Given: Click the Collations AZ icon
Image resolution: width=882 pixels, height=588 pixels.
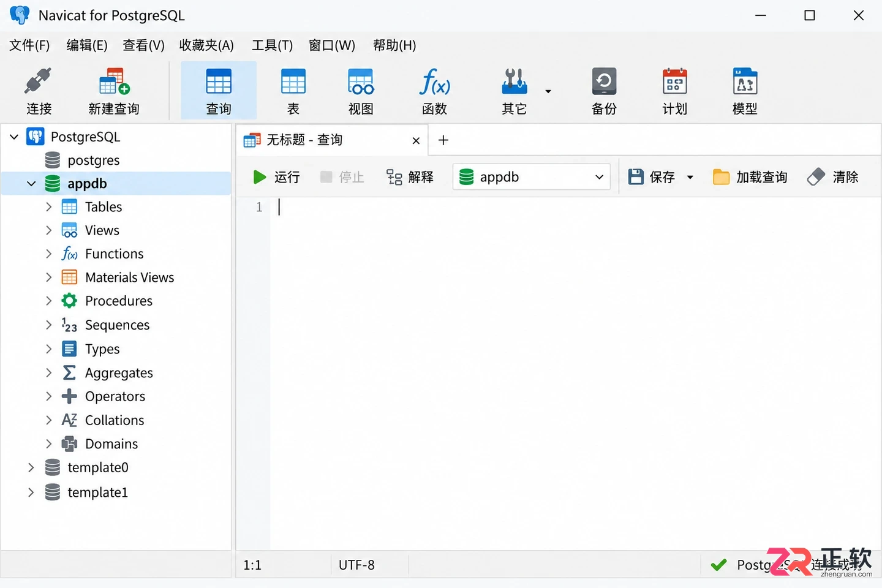Looking at the screenshot, I should (x=69, y=420).
